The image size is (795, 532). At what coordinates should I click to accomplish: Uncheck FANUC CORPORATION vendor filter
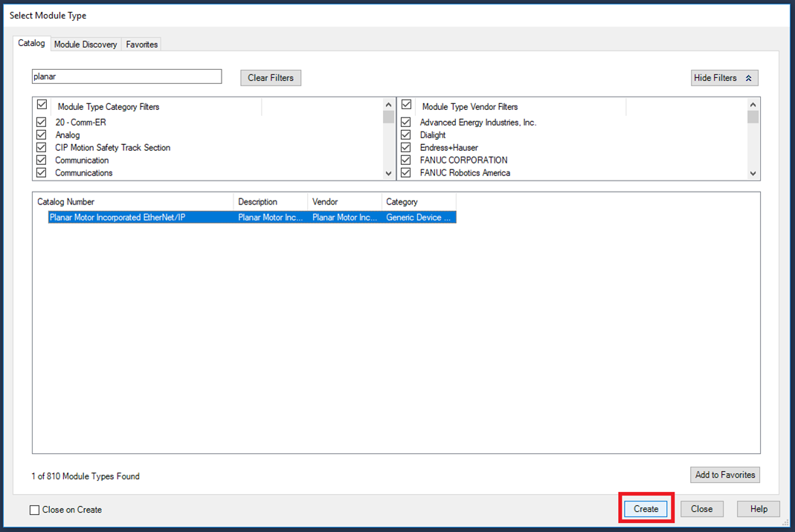406,160
